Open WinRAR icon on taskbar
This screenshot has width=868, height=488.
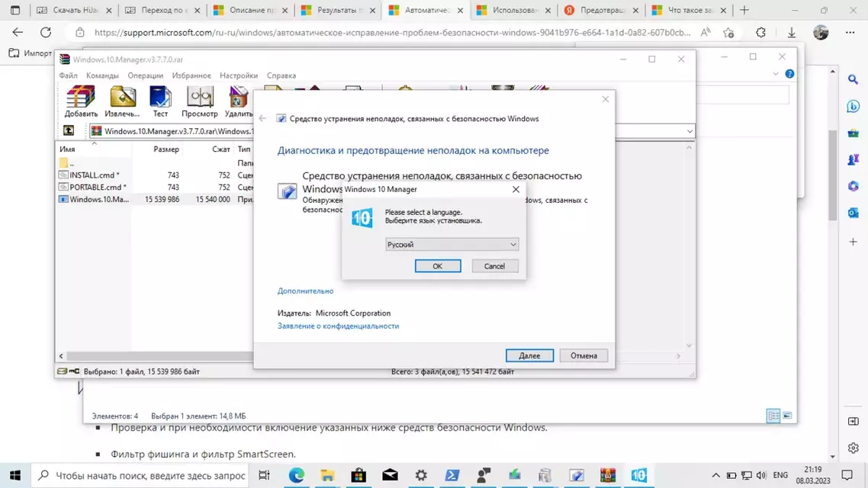(x=608, y=475)
